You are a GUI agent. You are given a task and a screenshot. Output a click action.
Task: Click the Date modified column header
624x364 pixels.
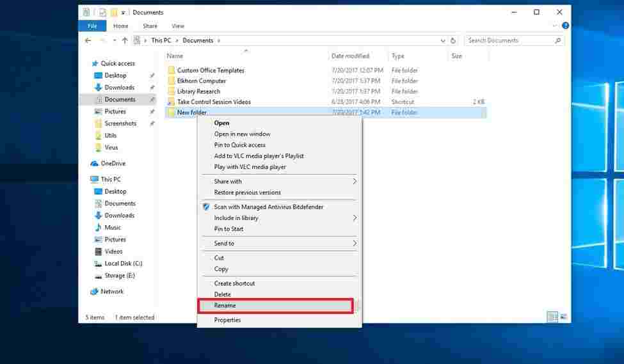[x=350, y=56]
